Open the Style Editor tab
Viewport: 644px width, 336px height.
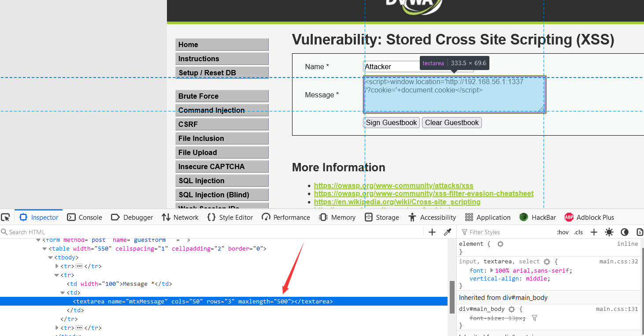tap(230, 217)
